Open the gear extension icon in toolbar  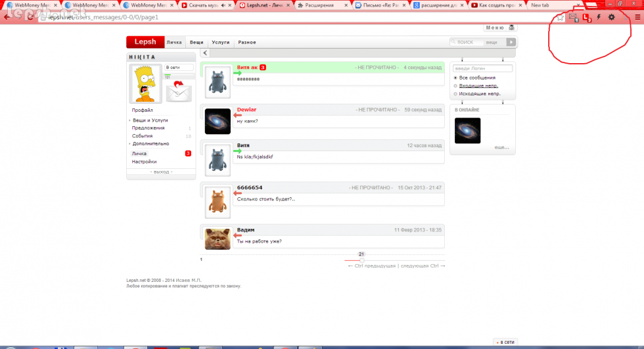click(x=612, y=16)
